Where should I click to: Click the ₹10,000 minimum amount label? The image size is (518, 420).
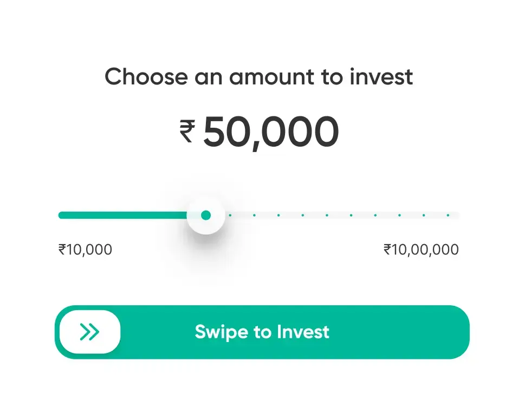pyautogui.click(x=85, y=250)
